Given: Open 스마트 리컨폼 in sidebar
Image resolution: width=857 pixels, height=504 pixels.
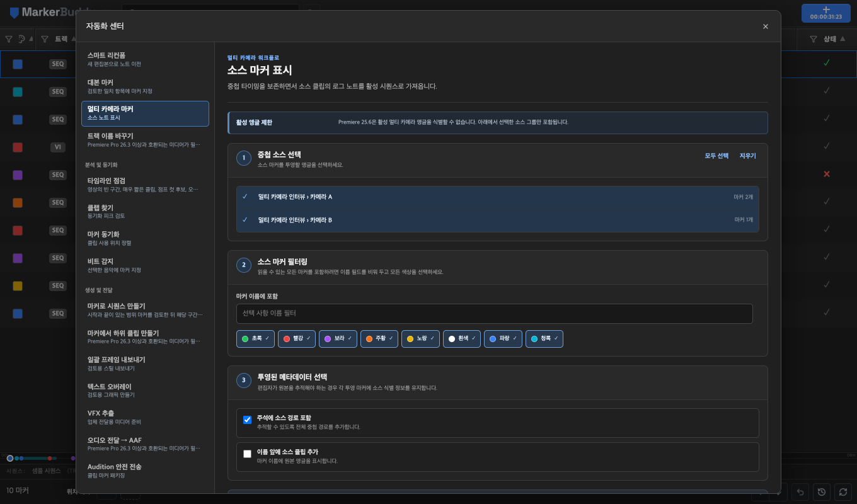Looking at the screenshot, I should coord(145,59).
